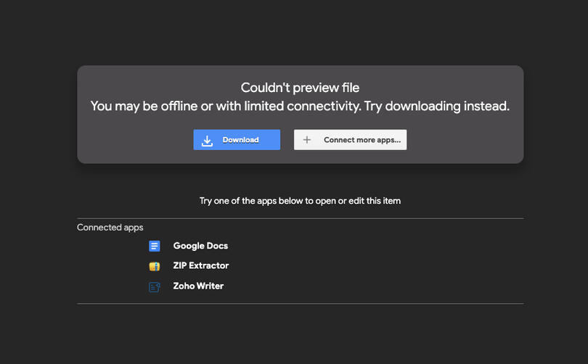Choose ZIP Extractor from connected apps
The height and width of the screenshot is (364, 588).
click(200, 266)
